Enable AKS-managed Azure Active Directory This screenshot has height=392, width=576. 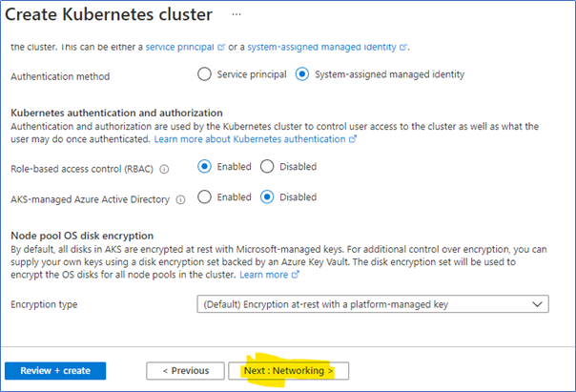[204, 197]
